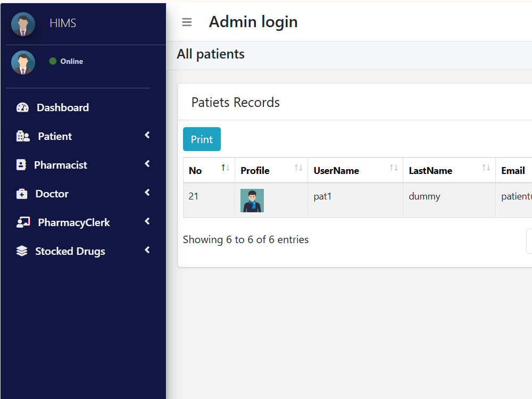
Task: Expand the Pharmacist submenu chevron
Action: [147, 164]
